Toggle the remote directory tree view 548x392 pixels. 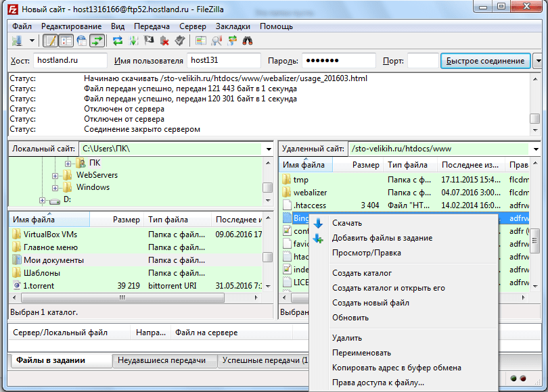81,41
